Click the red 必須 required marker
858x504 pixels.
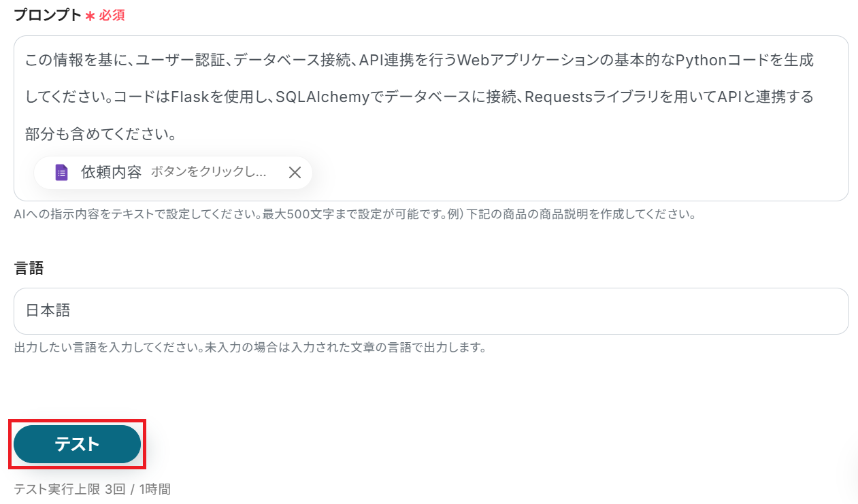pyautogui.click(x=112, y=15)
